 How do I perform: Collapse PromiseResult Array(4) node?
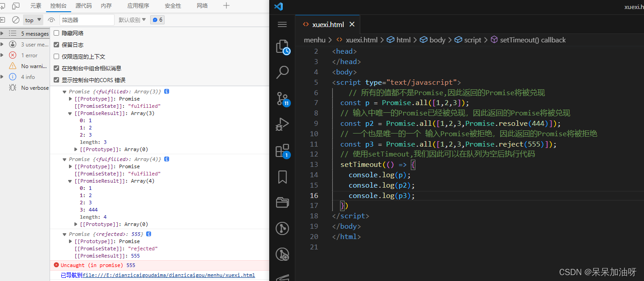point(70,181)
